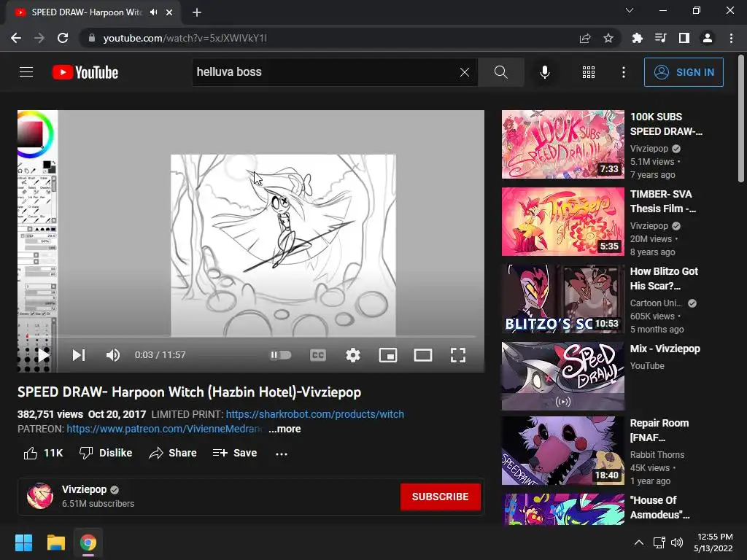Screen dimensions: 747x560
Task: Open the Vivziepop channel name
Action: coord(85,489)
